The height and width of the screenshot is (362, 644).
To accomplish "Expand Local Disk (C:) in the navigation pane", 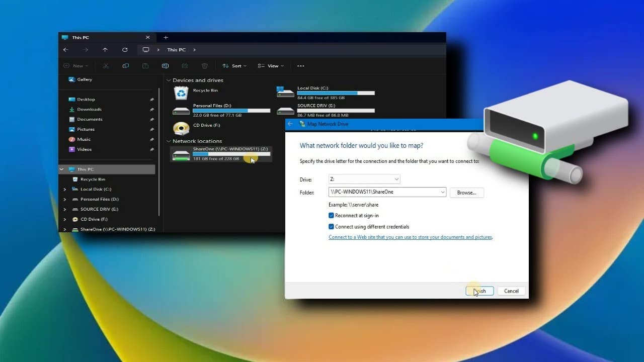I will pyautogui.click(x=64, y=189).
